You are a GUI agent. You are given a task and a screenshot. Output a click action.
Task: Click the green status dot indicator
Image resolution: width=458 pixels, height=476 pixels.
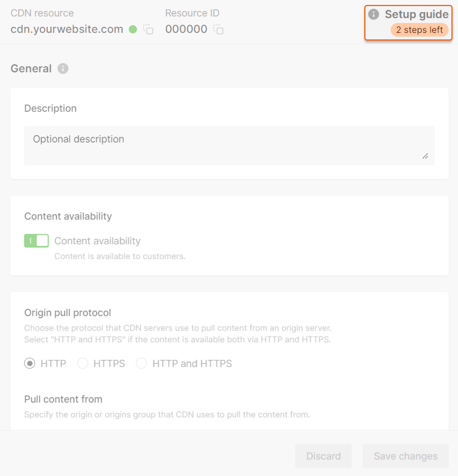(x=133, y=29)
